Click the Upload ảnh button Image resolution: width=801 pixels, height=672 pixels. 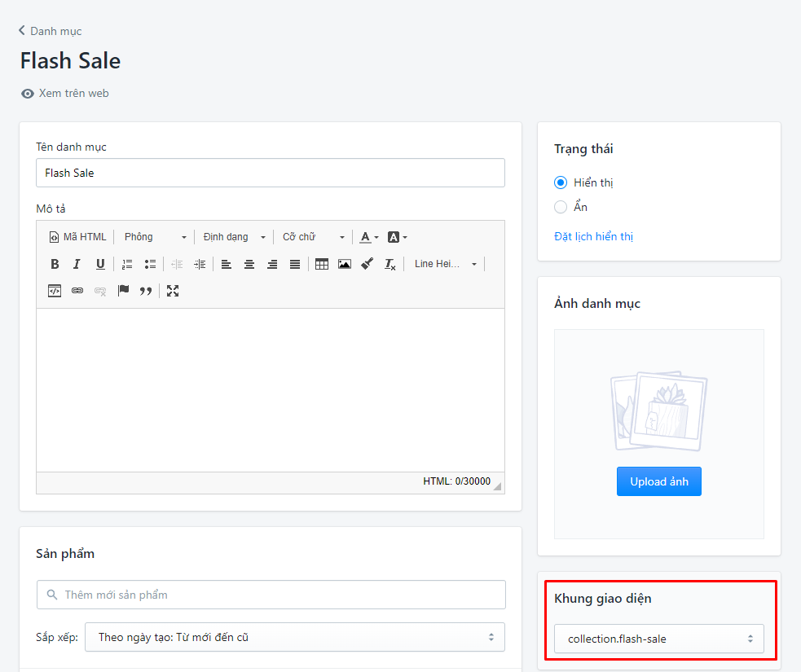(658, 481)
